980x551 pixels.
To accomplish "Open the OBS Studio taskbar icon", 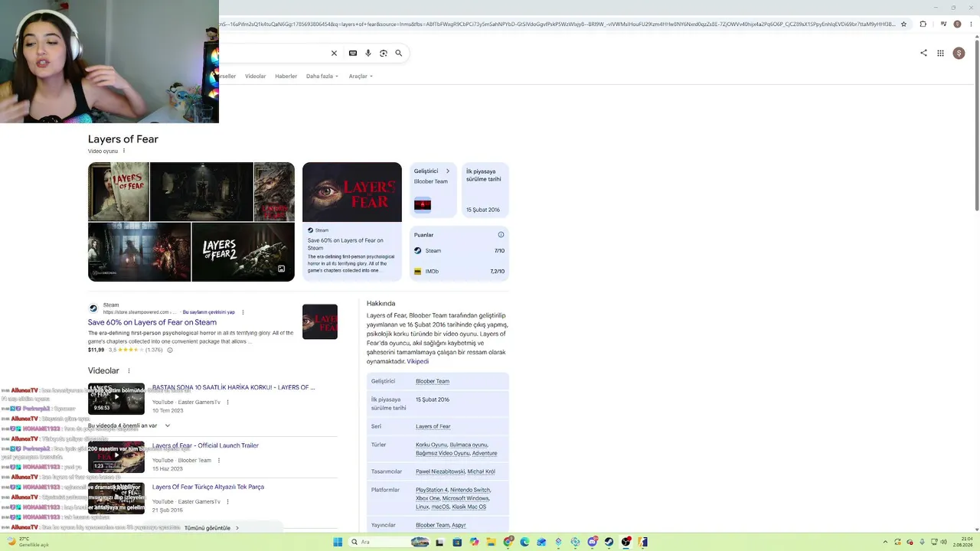I will [x=626, y=542].
